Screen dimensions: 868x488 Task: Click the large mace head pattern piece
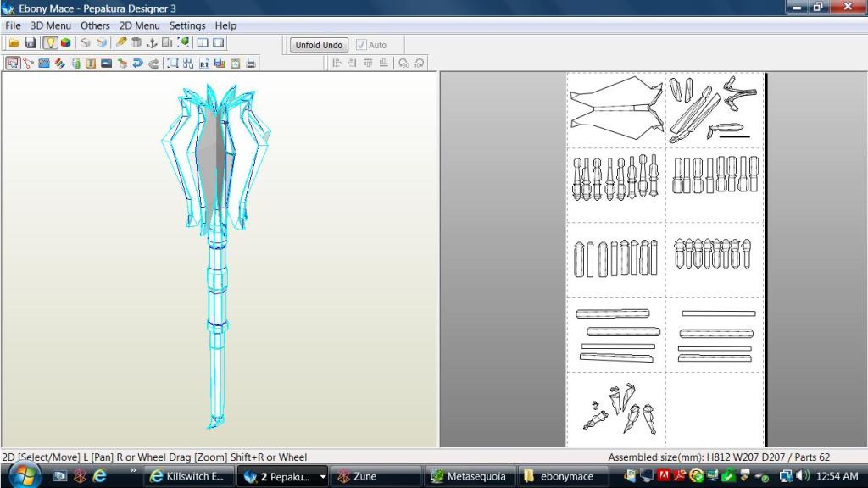tap(616, 108)
